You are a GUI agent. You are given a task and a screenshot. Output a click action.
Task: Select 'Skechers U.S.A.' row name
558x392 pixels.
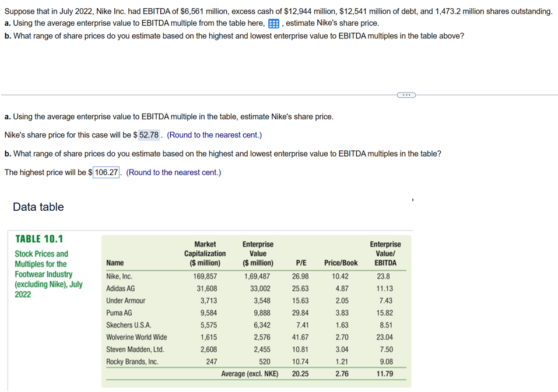pos(128,325)
